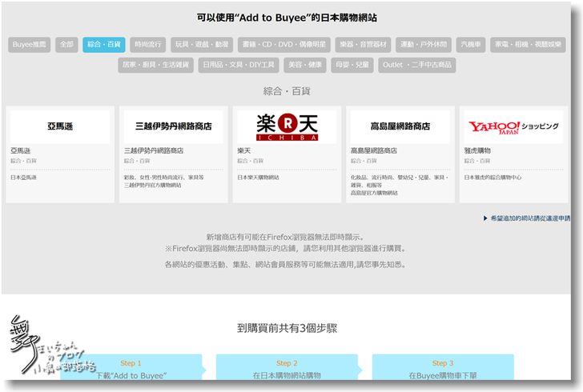
Task: Select the 汽機車 category filter
Action: (471, 45)
